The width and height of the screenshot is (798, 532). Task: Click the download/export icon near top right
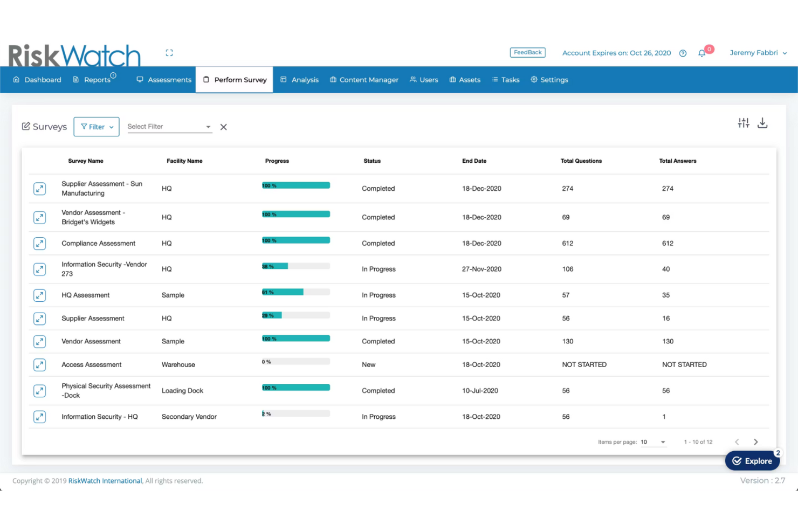point(762,123)
